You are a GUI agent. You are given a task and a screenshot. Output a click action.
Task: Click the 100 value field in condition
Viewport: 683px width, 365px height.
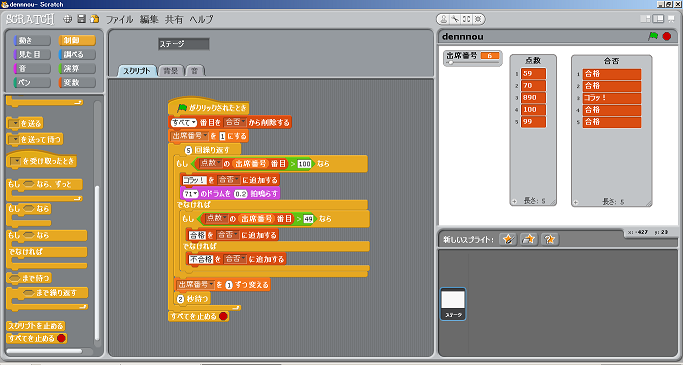[304, 164]
